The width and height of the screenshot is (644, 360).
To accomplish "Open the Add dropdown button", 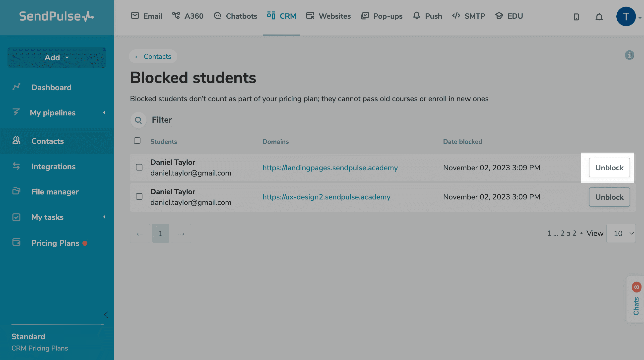I will pyautogui.click(x=57, y=58).
